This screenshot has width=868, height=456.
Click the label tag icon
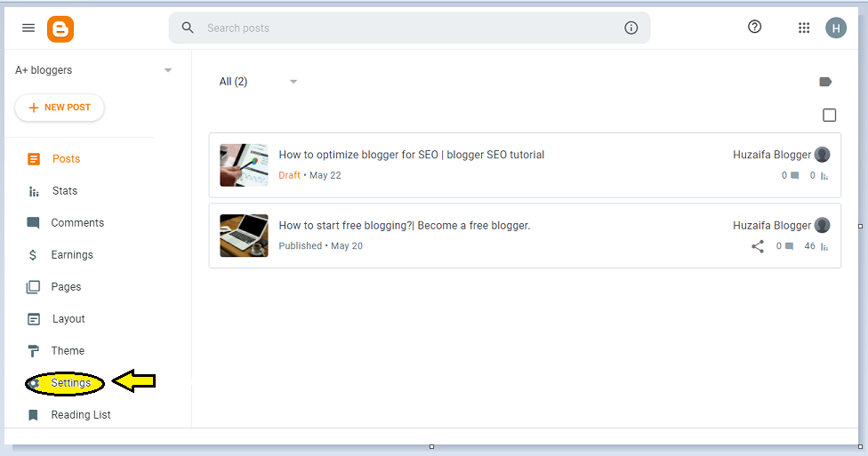point(825,82)
